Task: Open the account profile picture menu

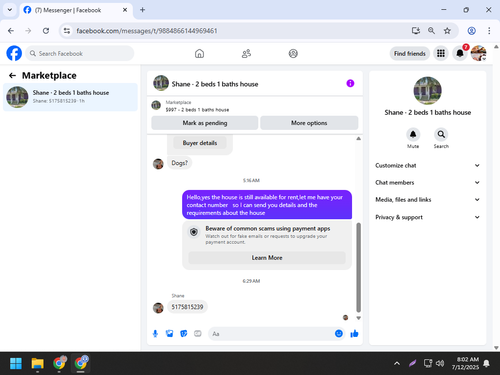Action: point(478,53)
